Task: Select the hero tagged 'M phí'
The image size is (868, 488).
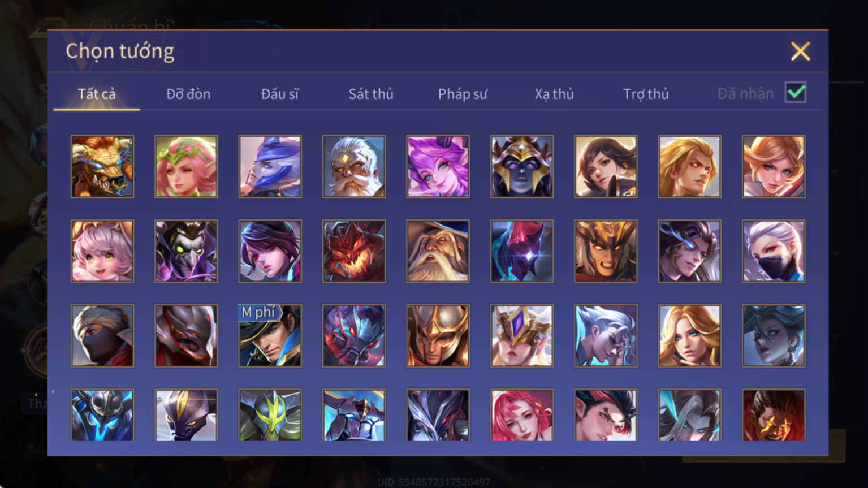Action: click(270, 336)
